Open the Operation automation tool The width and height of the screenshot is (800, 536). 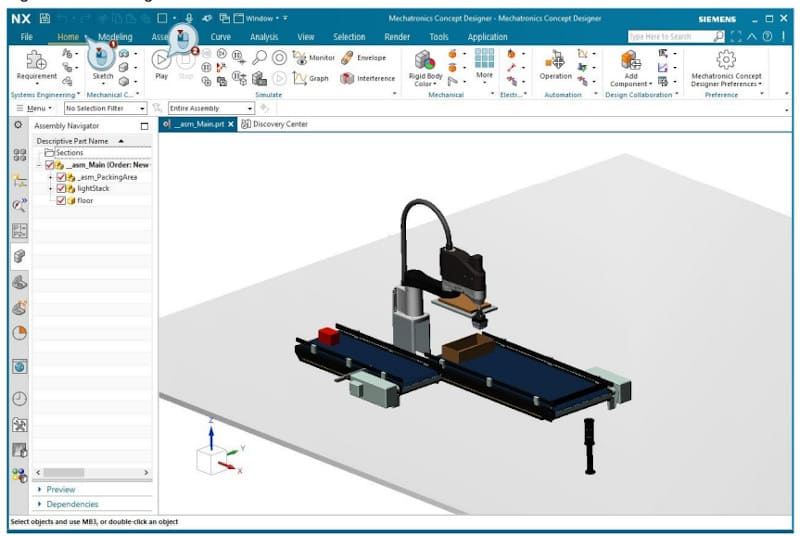(x=555, y=62)
